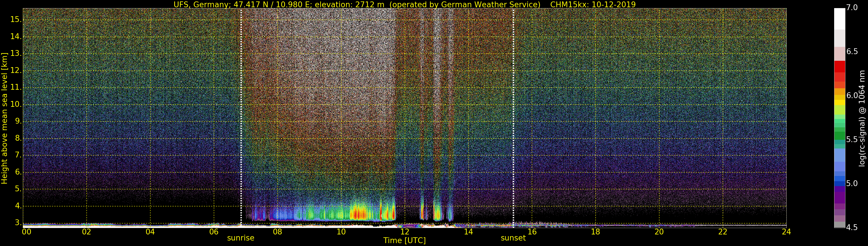Click the '22' time axis tick label

(x=723, y=232)
